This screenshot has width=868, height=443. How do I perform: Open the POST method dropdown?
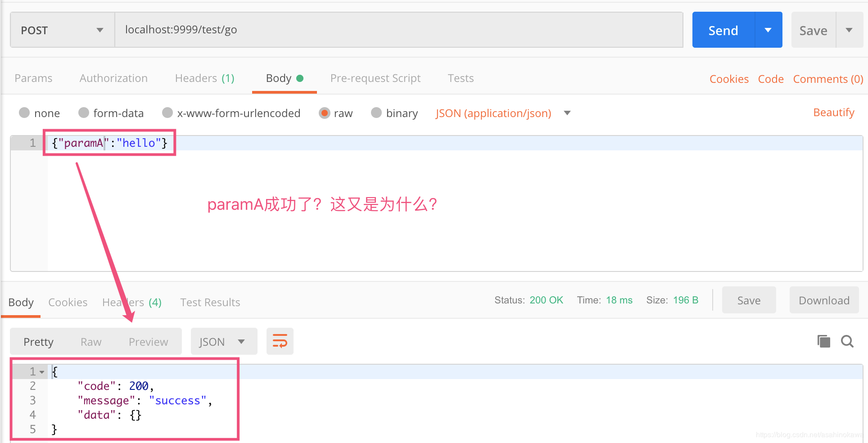pyautogui.click(x=63, y=30)
